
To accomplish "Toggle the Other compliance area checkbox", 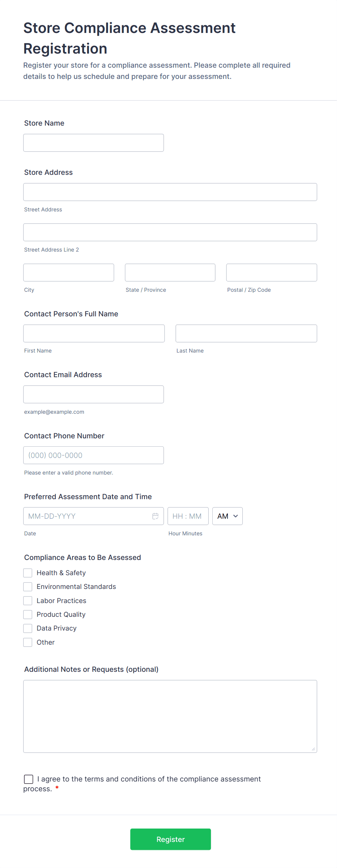I will [x=28, y=642].
